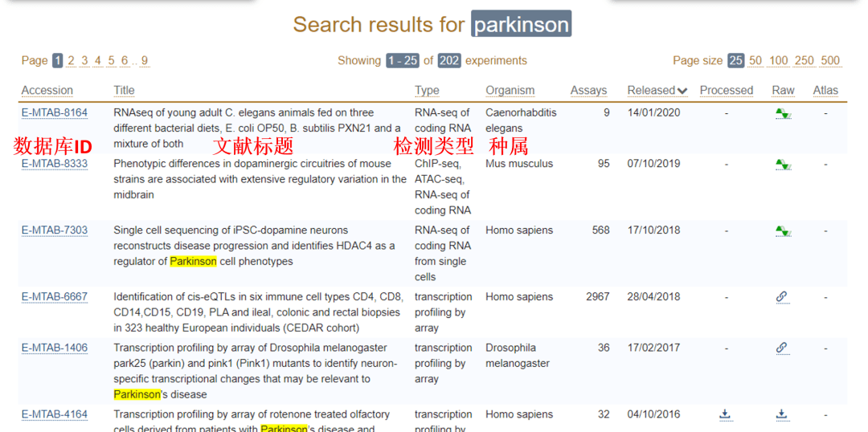Click the 202 experiments count
Image resolution: width=868 pixels, height=432 pixels.
(449, 60)
